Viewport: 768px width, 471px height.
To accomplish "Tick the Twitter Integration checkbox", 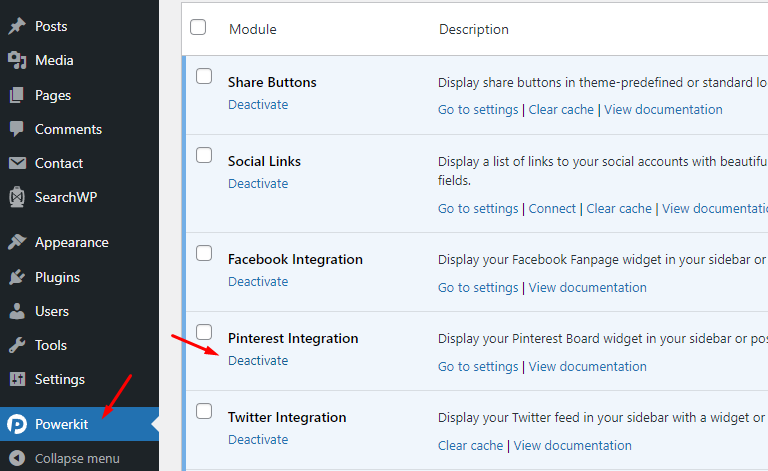I will [204, 411].
